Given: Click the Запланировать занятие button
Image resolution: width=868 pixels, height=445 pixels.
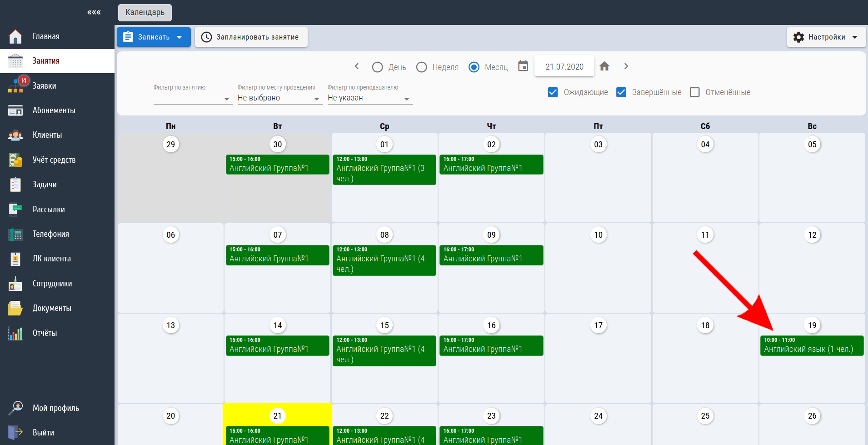Looking at the screenshot, I should click(x=251, y=37).
